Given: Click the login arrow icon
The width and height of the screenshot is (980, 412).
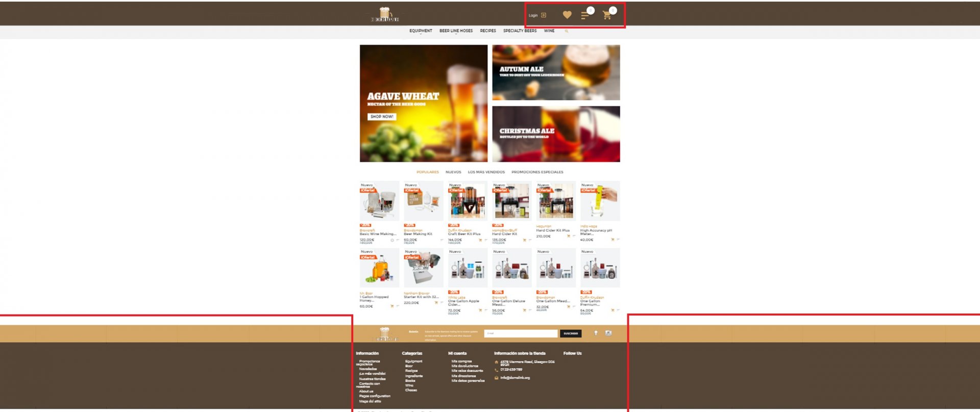Looking at the screenshot, I should [544, 15].
